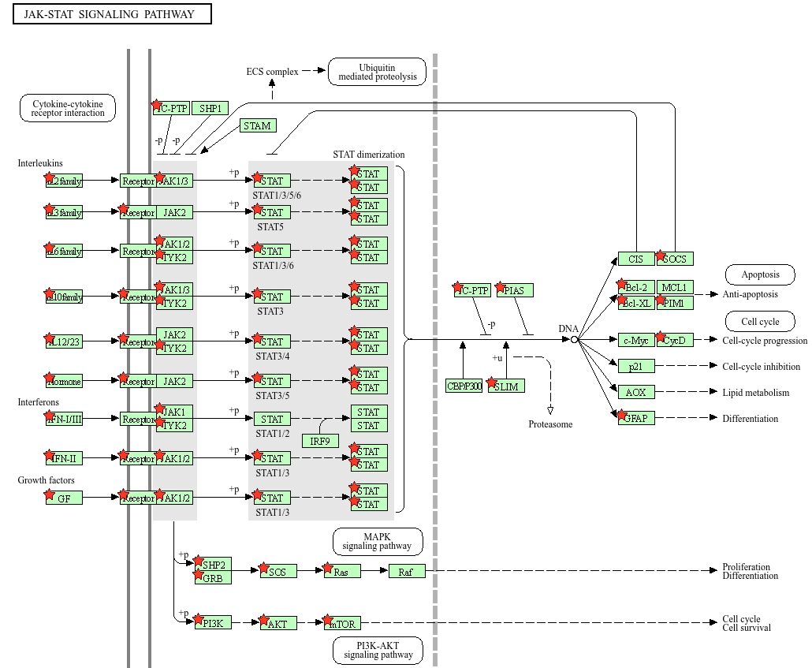This screenshot has height=668, width=812.
Task: Click the red star on SLIM node
Action: (492, 383)
